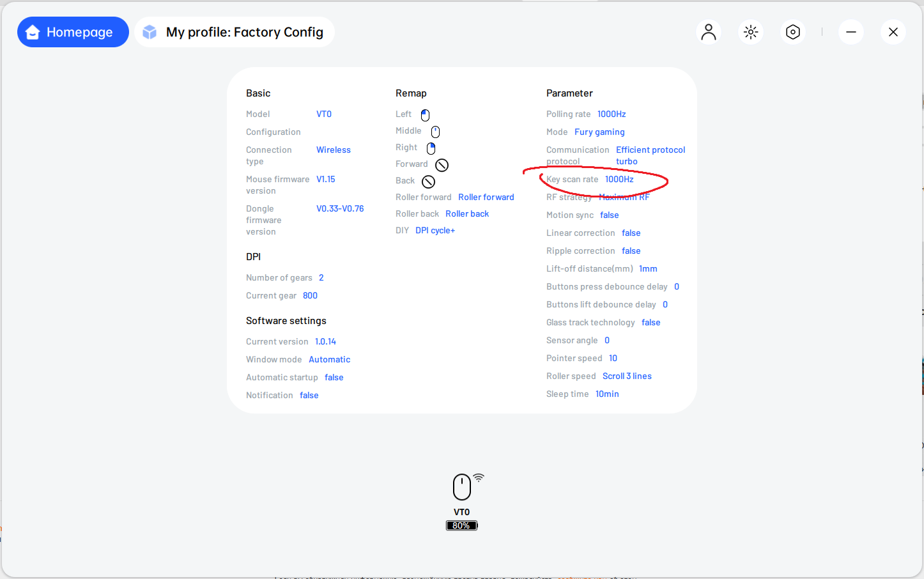Toggle the light theme sun icon
Screen dimensions: 924x579
(x=751, y=32)
